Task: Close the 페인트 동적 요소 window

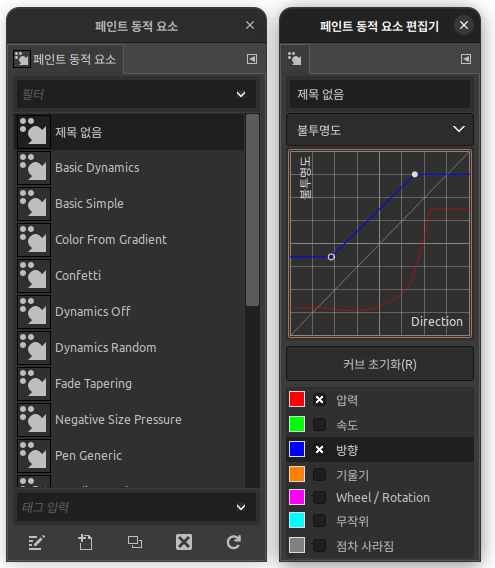Action: tap(250, 25)
